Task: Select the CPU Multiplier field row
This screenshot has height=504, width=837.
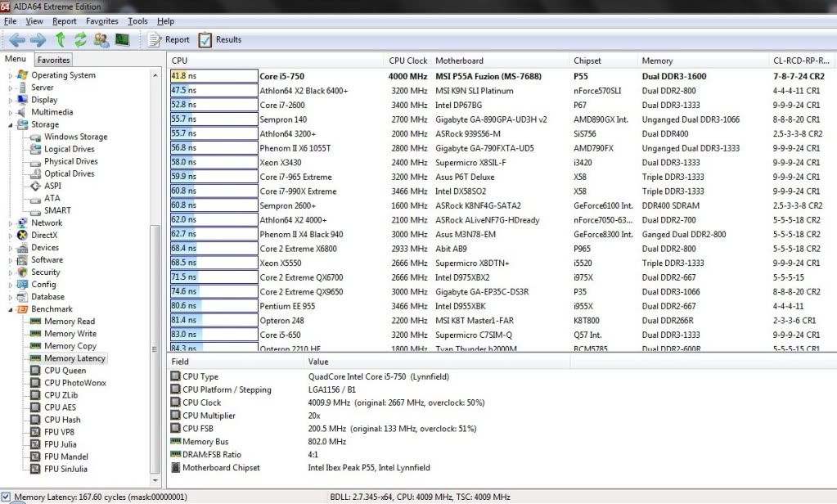Action: [x=502, y=416]
